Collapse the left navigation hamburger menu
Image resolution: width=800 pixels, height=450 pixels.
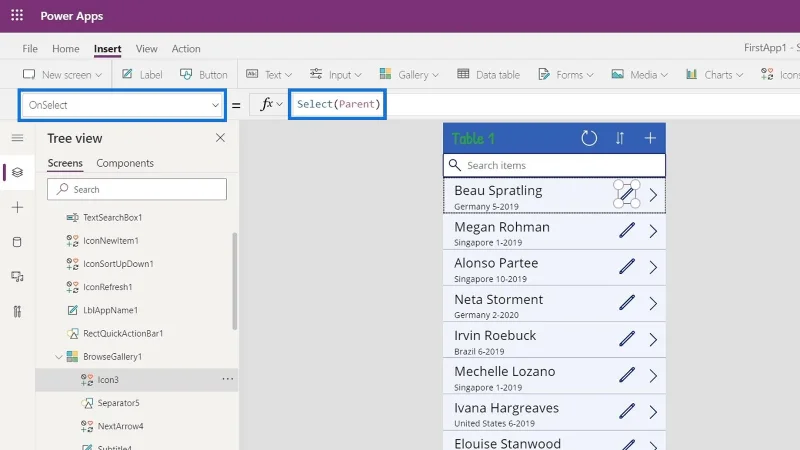[17, 138]
